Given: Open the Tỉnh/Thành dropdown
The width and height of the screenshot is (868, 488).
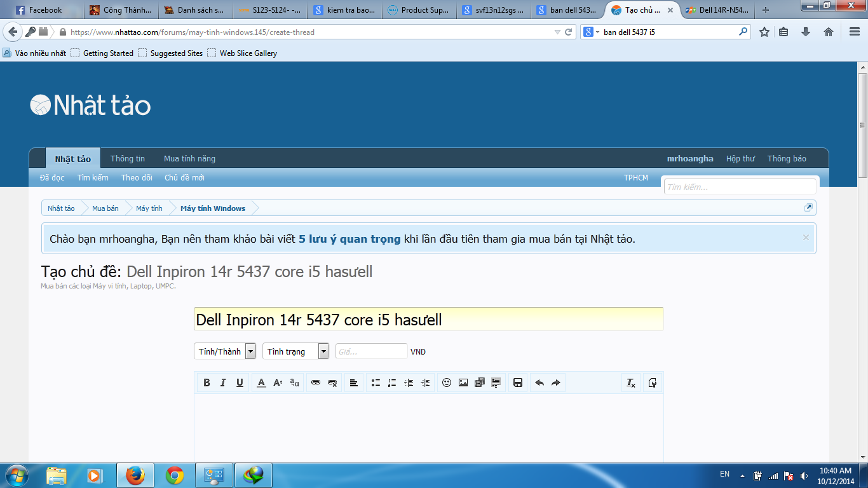Looking at the screenshot, I should (225, 351).
